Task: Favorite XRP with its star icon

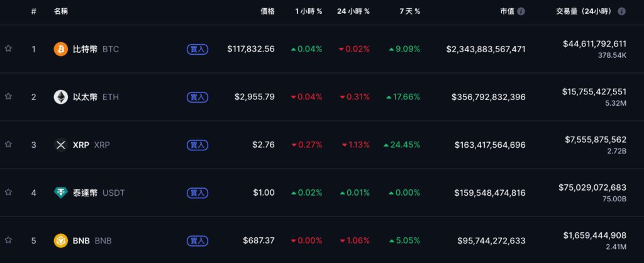Action: pos(8,144)
